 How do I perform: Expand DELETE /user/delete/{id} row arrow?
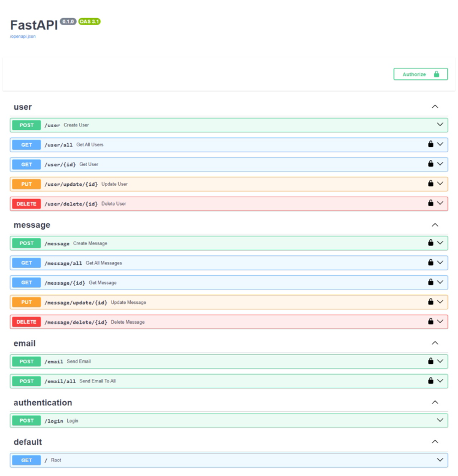[440, 203]
